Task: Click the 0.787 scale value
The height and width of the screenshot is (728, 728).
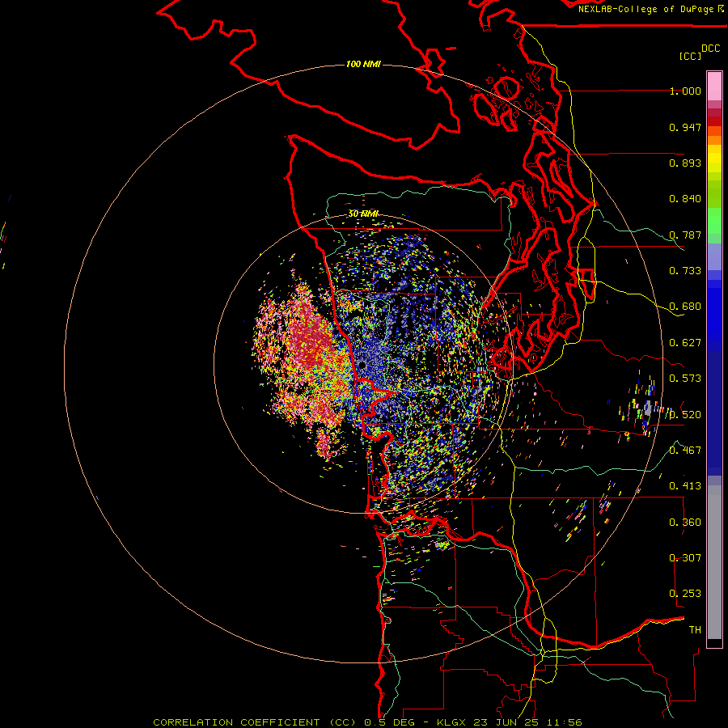Action: (x=685, y=235)
